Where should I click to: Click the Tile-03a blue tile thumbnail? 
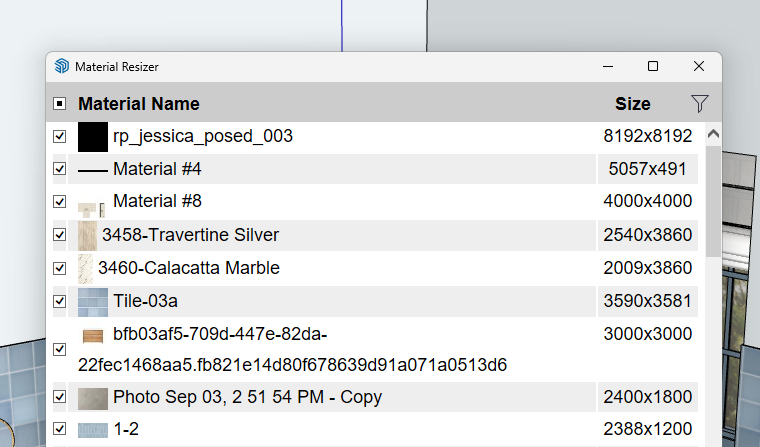93,301
